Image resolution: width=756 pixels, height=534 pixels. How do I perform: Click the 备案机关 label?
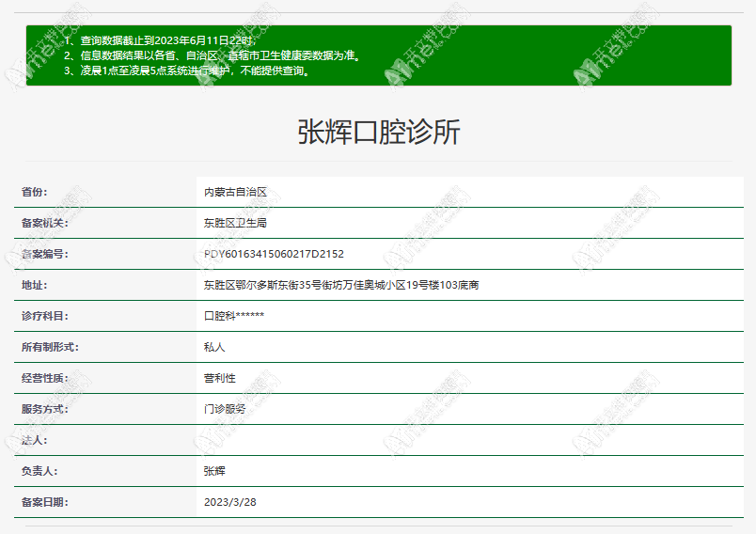coord(45,223)
